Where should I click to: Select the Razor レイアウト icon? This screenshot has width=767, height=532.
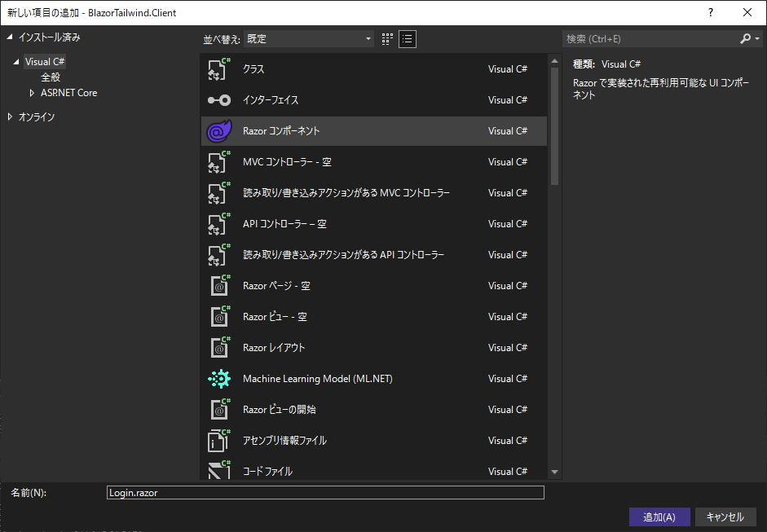click(220, 348)
